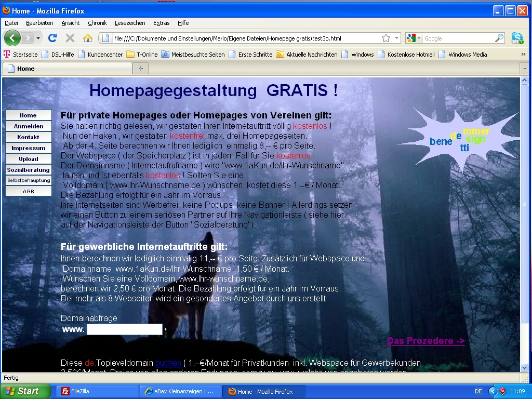Open the Ansicht menu
Viewport: 532px width, 399px height.
coord(70,23)
